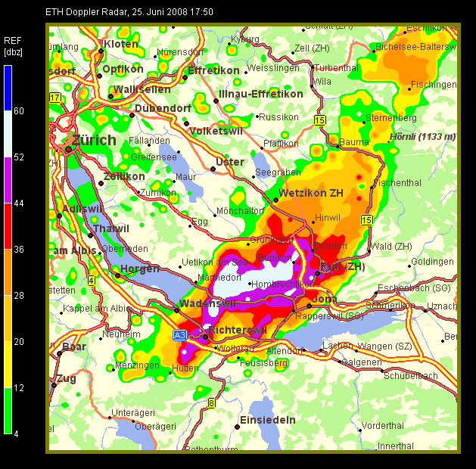Click the Richterswil town marker dot
476x469 pixels.
(x=206, y=337)
